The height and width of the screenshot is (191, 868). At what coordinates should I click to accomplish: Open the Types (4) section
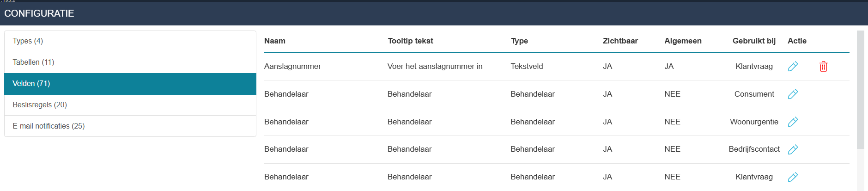click(x=130, y=41)
